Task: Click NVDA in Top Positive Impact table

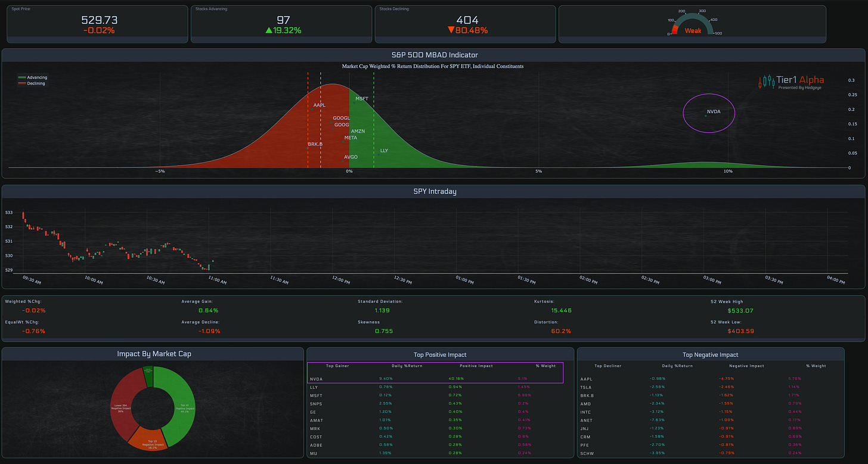Action: coord(316,379)
